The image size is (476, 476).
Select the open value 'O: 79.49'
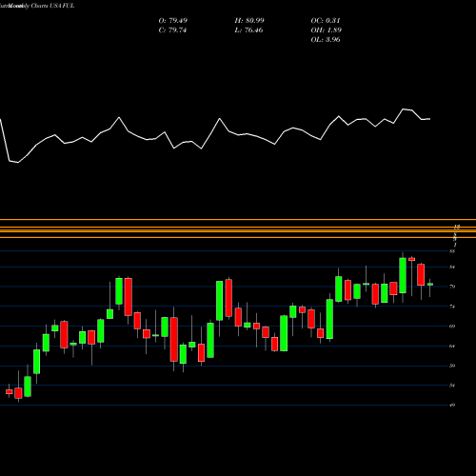(x=173, y=21)
